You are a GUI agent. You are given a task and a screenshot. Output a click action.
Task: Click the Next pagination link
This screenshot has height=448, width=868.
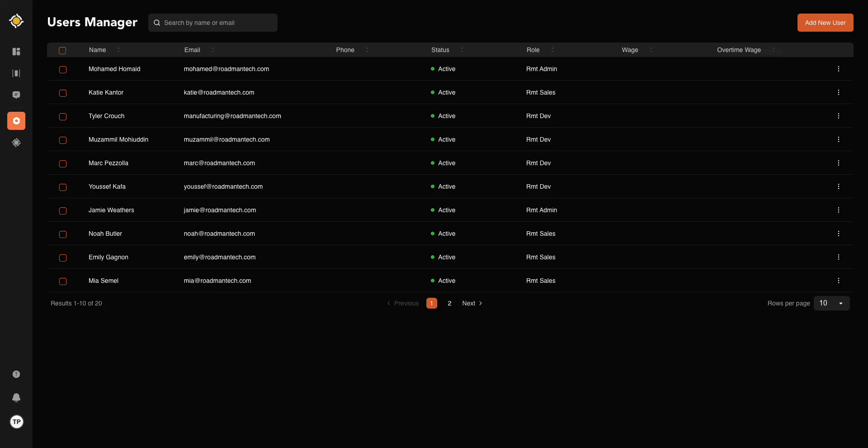click(472, 303)
